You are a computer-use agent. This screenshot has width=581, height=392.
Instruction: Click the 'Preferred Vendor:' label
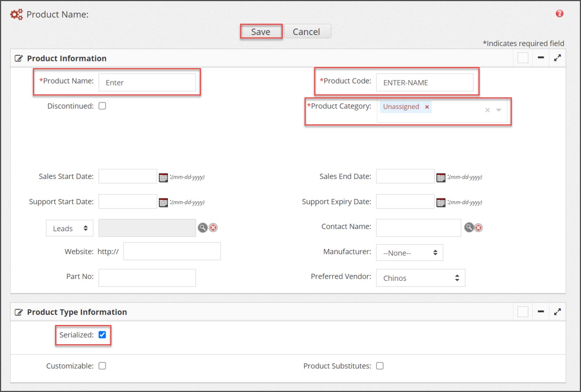(341, 277)
